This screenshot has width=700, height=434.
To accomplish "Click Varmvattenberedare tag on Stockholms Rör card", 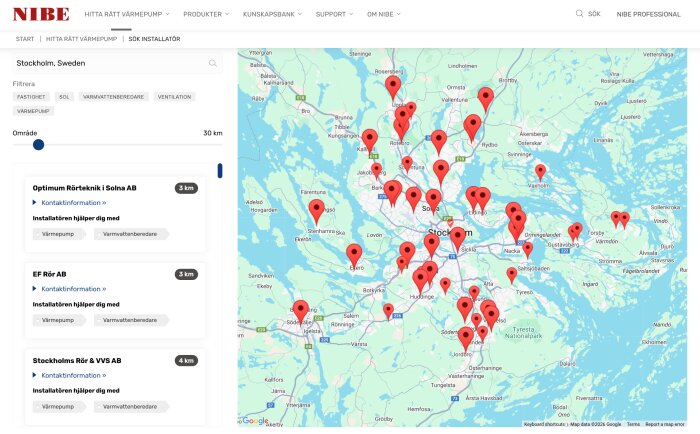I will [130, 407].
